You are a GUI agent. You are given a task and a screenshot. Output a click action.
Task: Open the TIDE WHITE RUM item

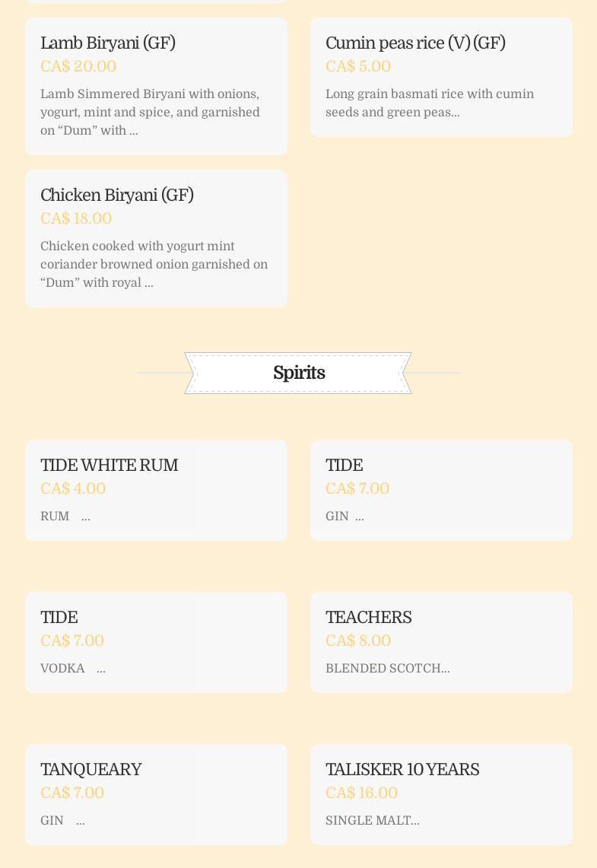pyautogui.click(x=109, y=466)
